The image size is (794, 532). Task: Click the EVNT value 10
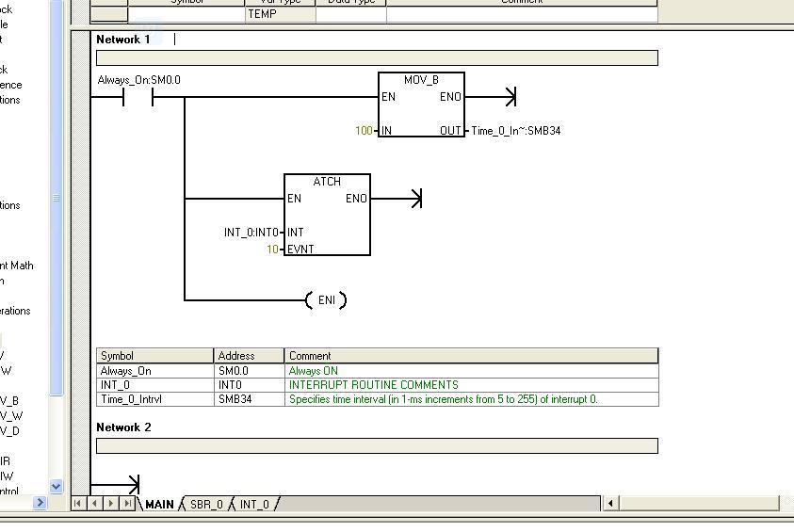pyautogui.click(x=272, y=249)
